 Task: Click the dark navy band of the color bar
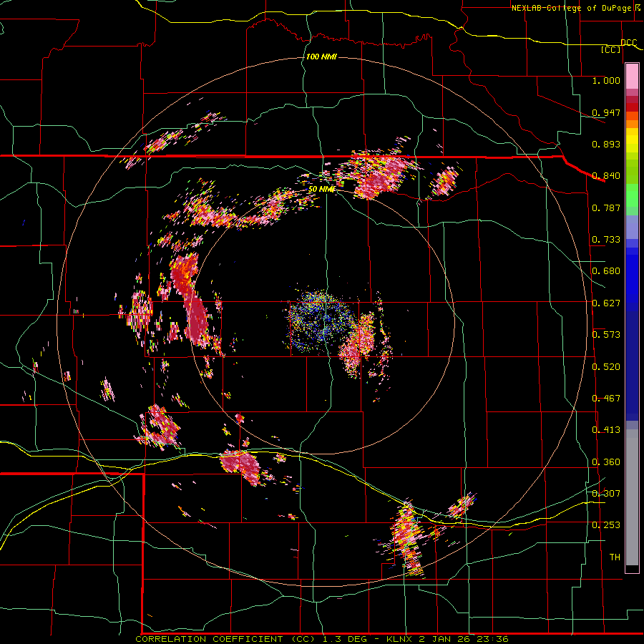pos(632,366)
